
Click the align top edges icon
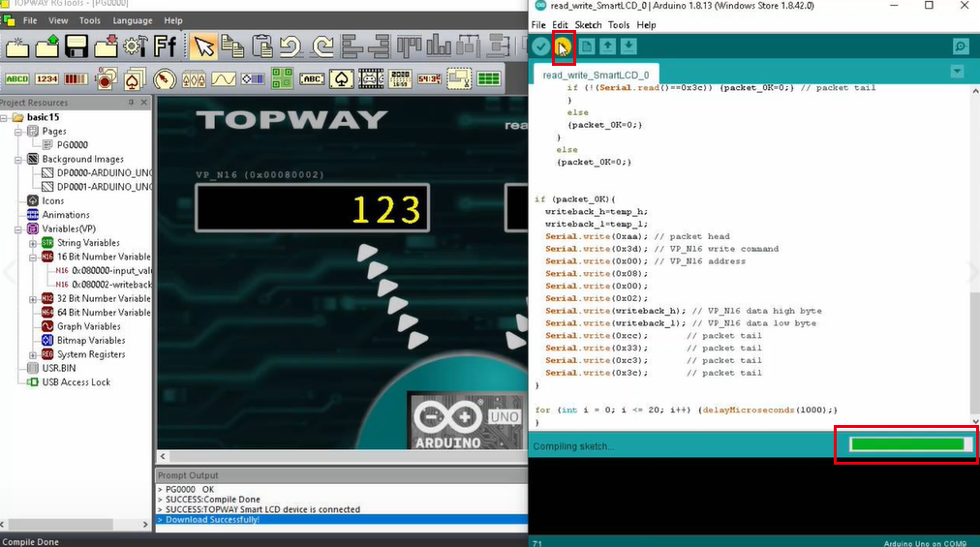(410, 46)
